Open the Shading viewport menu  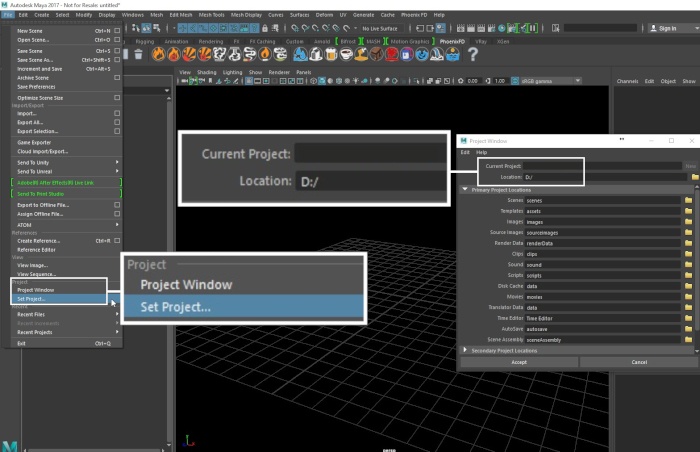coord(206,72)
